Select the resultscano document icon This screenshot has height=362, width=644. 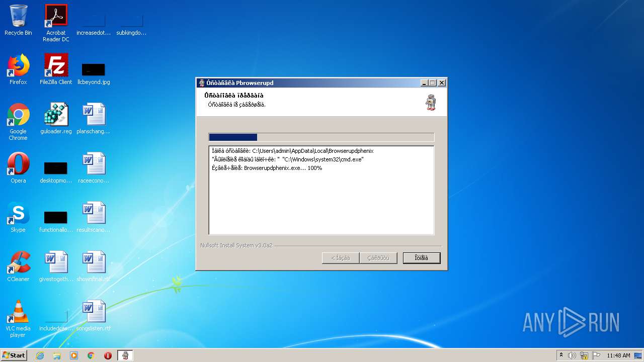coord(94,217)
